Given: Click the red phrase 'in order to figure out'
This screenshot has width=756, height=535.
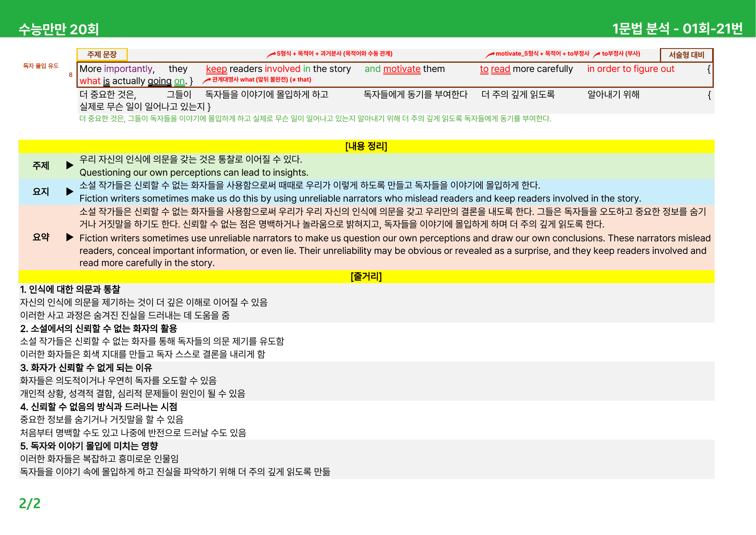Looking at the screenshot, I should pos(631,69).
